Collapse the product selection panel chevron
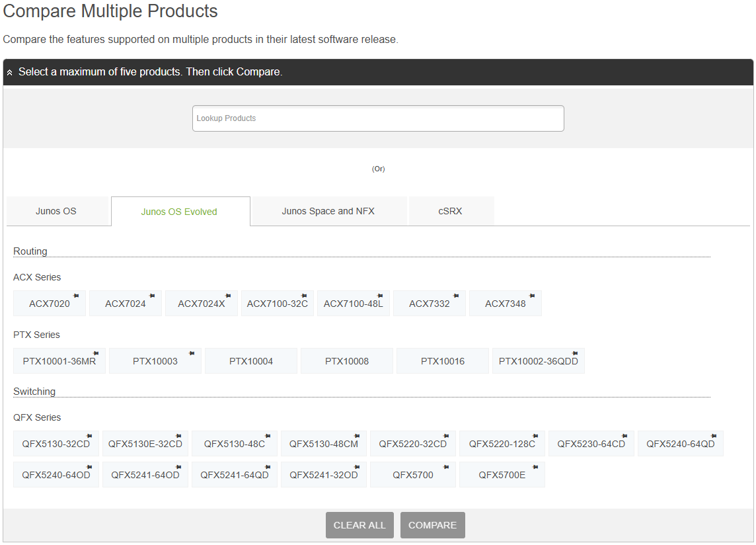The width and height of the screenshot is (756, 545). [10, 72]
